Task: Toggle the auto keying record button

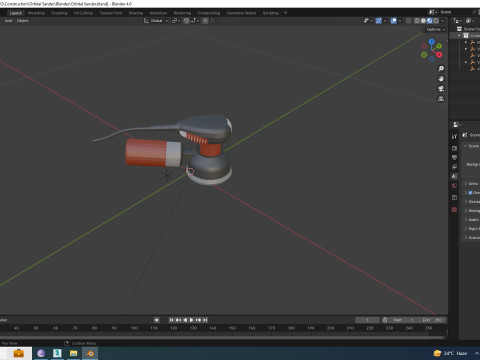Action: 156,320
